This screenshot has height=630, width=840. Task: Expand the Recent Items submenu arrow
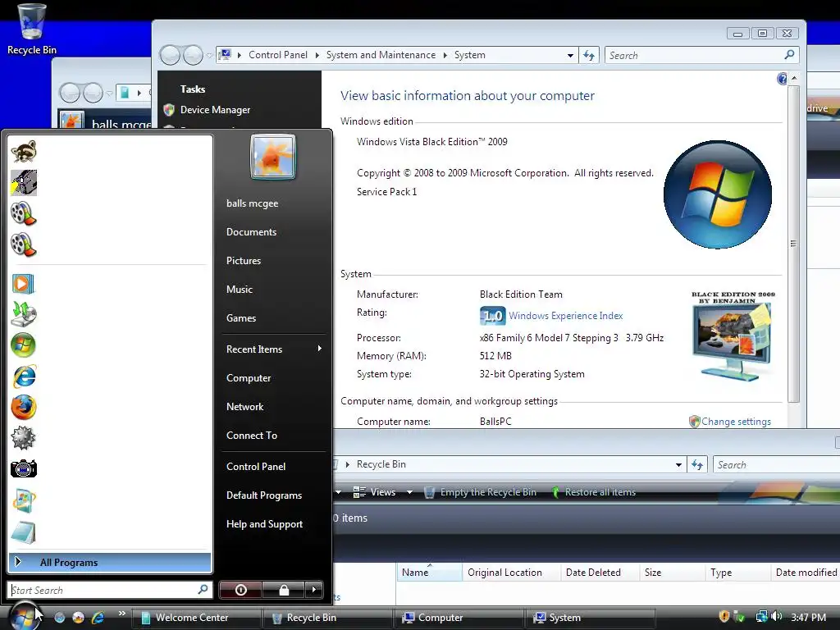[319, 349]
